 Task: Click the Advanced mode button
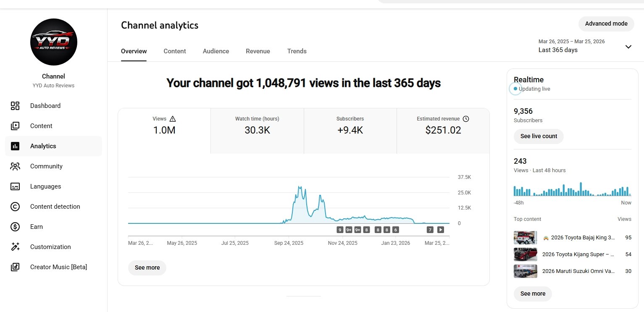point(606,24)
